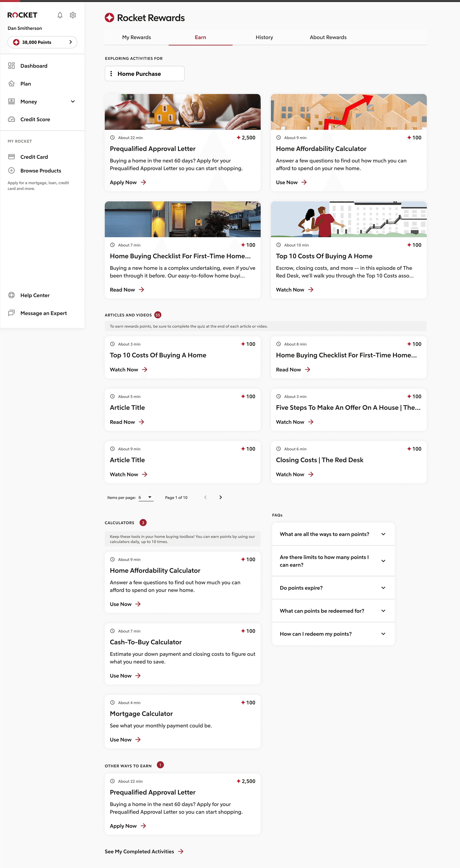Open the History tab
The height and width of the screenshot is (868, 460).
264,37
